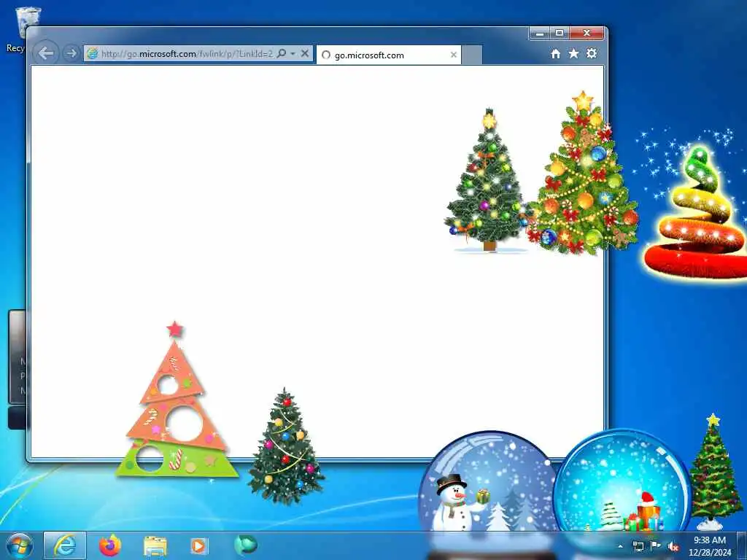This screenshot has height=560, width=747.
Task: Open Favorites star icon
Action: 573,53
